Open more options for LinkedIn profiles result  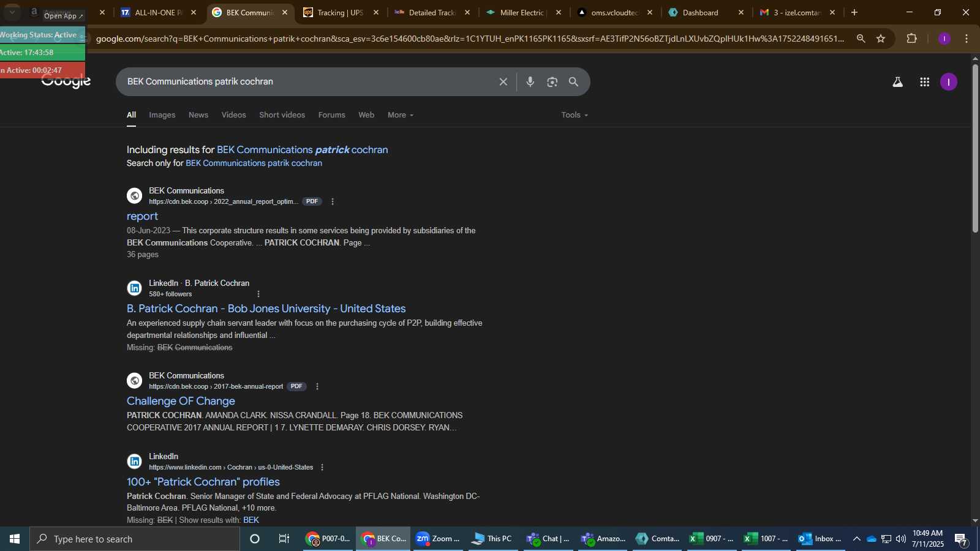click(x=322, y=467)
